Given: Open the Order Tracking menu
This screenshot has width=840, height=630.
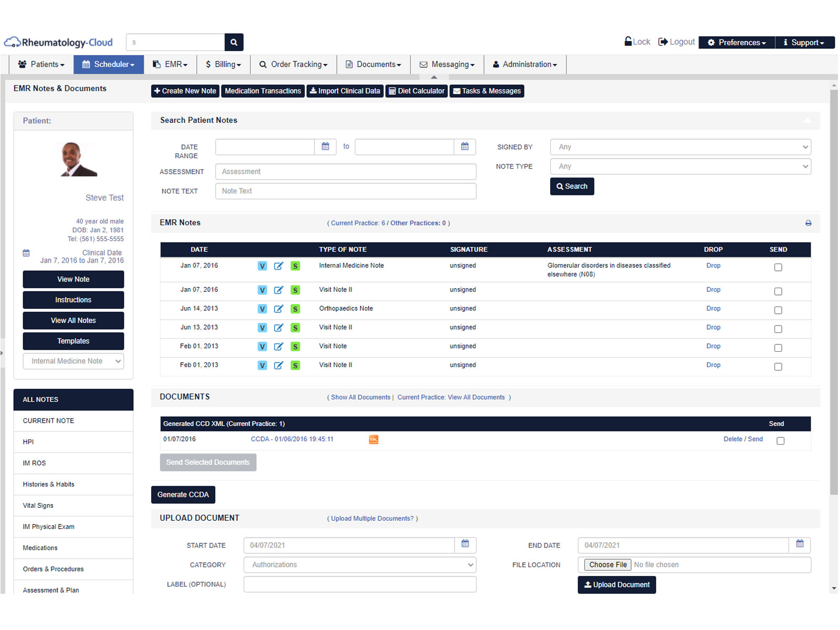Looking at the screenshot, I should (x=293, y=64).
